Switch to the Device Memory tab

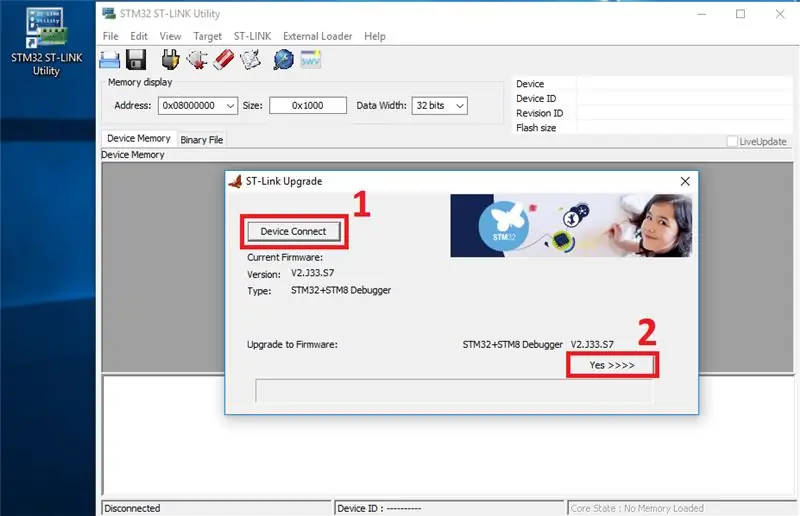click(x=139, y=138)
